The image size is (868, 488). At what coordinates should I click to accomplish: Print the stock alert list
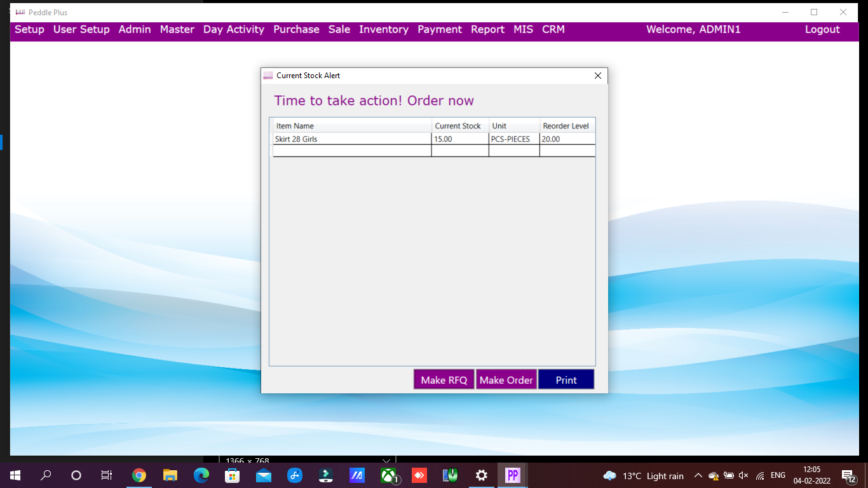point(566,380)
